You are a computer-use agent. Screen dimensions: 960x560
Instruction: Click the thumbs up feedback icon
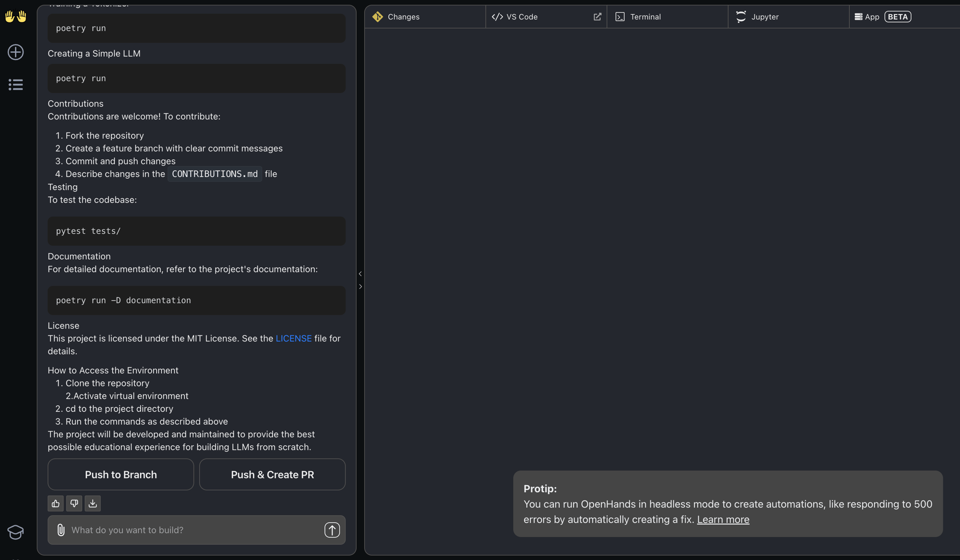point(55,503)
